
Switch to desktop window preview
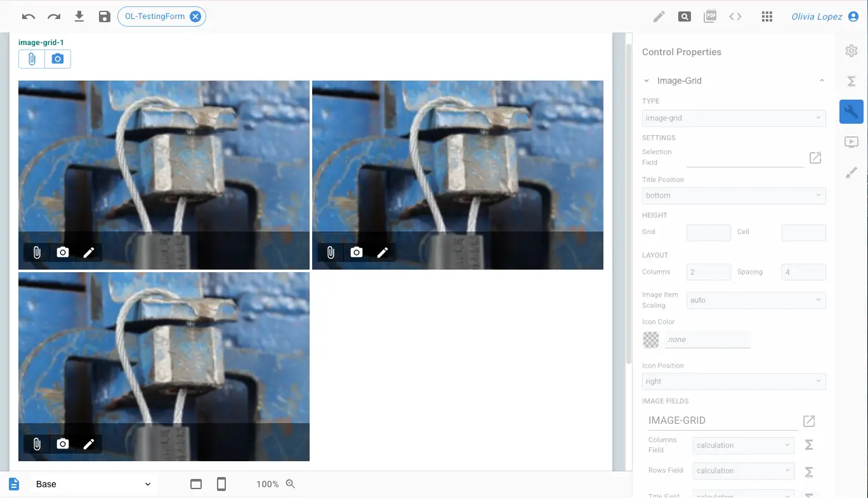tap(196, 484)
